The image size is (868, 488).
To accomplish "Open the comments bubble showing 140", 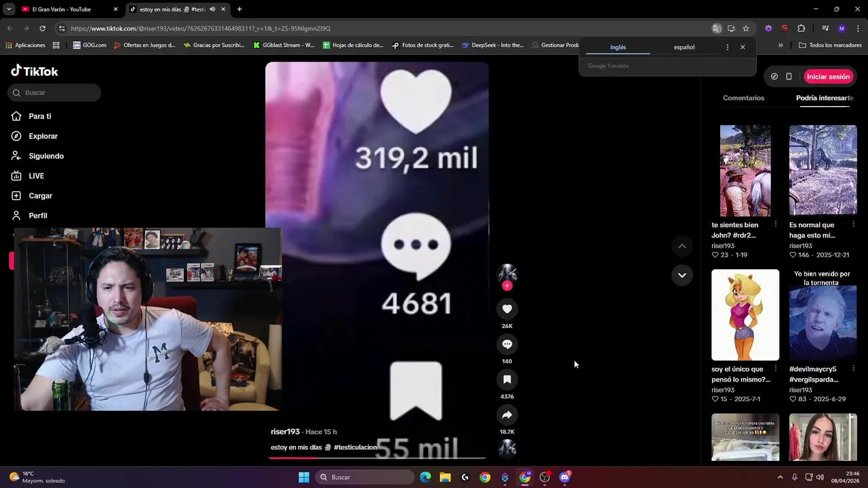I will [x=507, y=344].
